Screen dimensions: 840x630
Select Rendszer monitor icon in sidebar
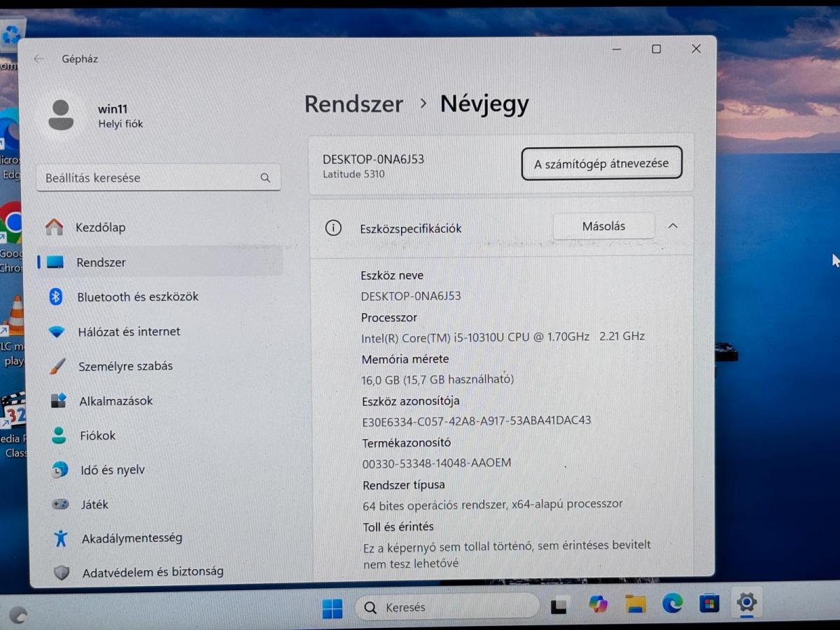pos(55,262)
